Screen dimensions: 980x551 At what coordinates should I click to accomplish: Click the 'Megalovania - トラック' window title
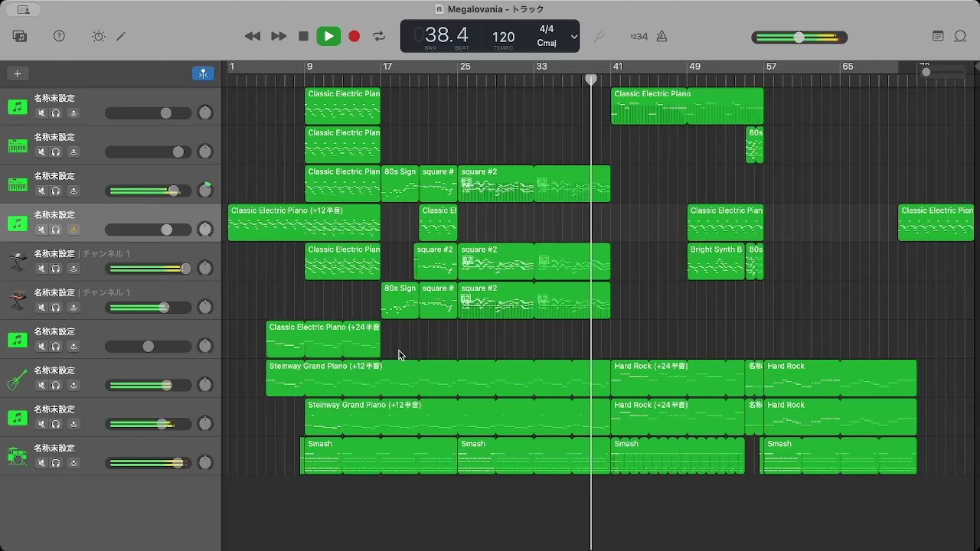[496, 9]
